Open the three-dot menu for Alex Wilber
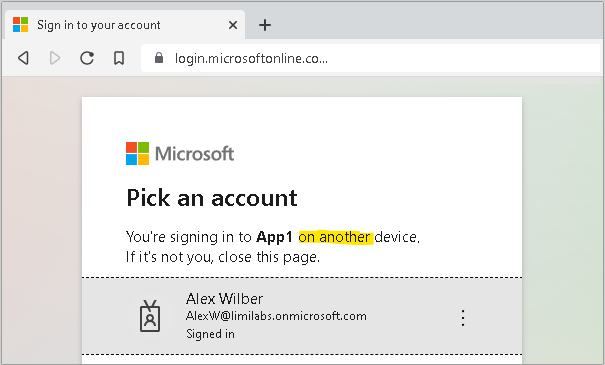This screenshot has height=365, width=605. tap(463, 318)
